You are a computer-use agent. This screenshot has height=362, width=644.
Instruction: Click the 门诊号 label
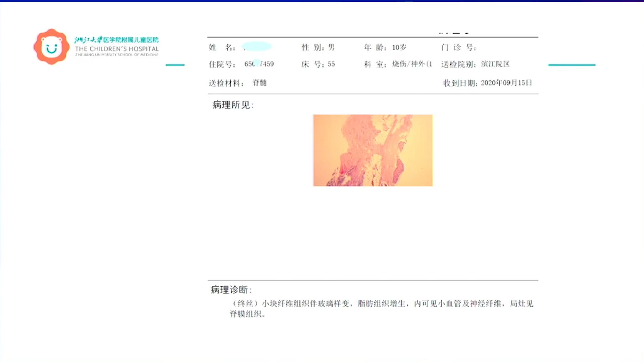click(x=459, y=47)
